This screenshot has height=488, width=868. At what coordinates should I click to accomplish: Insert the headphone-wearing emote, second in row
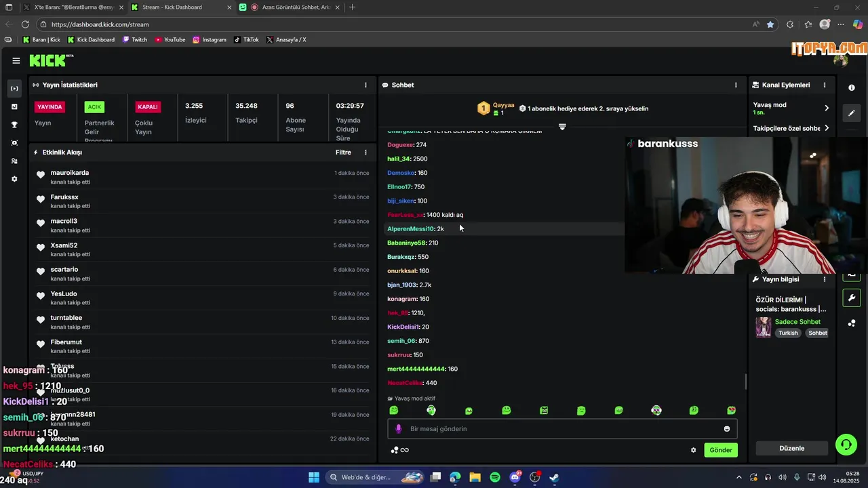click(x=431, y=410)
